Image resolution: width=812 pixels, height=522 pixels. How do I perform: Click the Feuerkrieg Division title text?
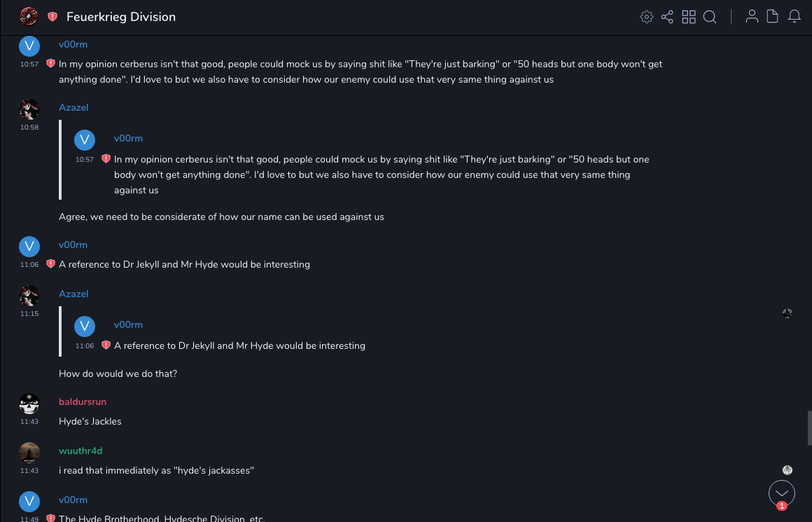coord(121,17)
